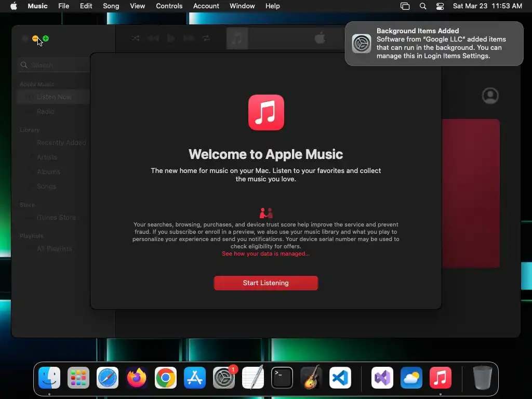The height and width of the screenshot is (399, 532).
Task: Open Weather app from the Dock
Action: [x=411, y=378]
